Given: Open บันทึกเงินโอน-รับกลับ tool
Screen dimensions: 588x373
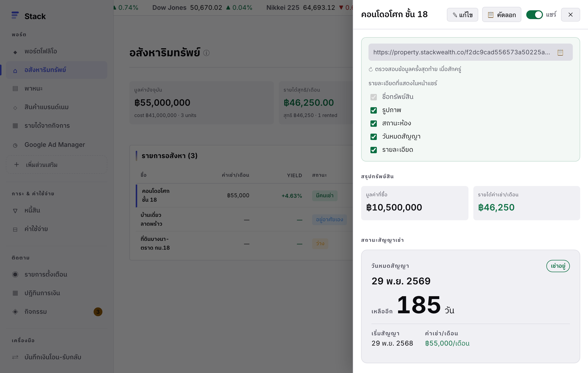Looking at the screenshot, I should (x=57, y=357).
